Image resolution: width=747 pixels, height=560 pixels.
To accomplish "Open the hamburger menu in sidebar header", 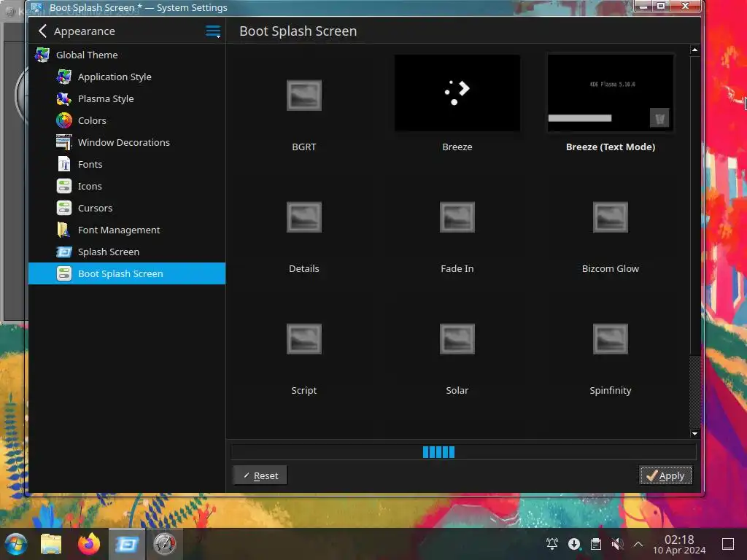I will pos(213,31).
